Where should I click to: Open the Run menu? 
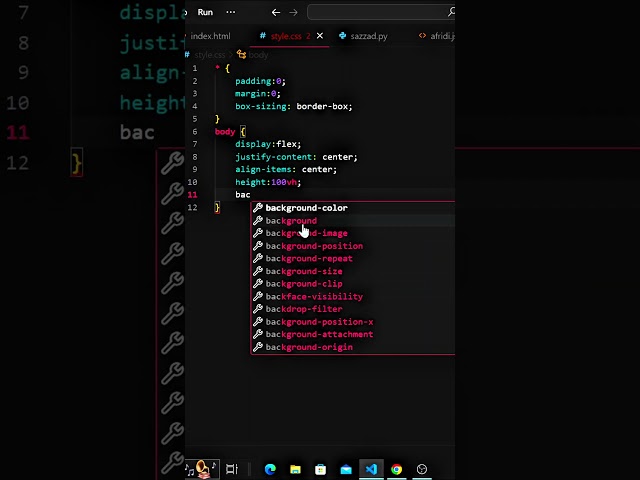pyautogui.click(x=205, y=12)
